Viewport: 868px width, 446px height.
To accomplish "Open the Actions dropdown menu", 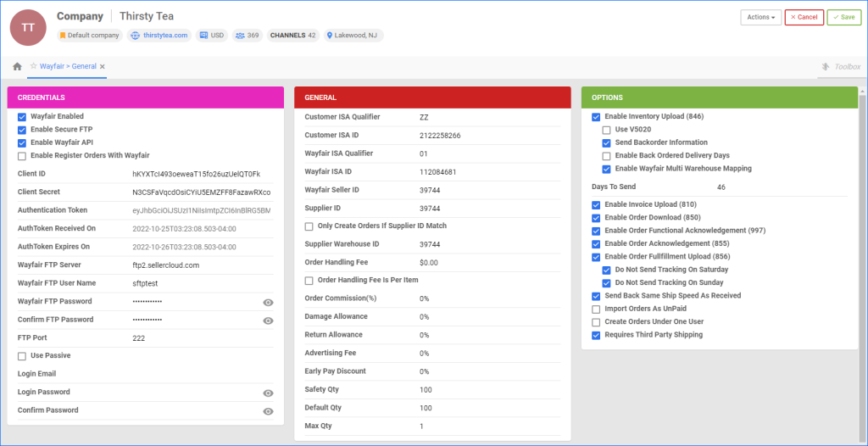I will coord(760,17).
